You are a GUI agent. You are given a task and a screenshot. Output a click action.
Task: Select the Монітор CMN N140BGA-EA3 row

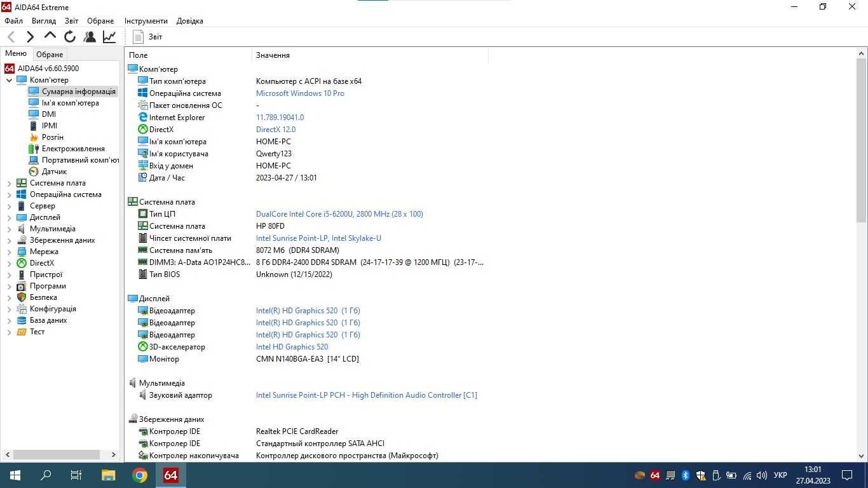[x=307, y=359]
